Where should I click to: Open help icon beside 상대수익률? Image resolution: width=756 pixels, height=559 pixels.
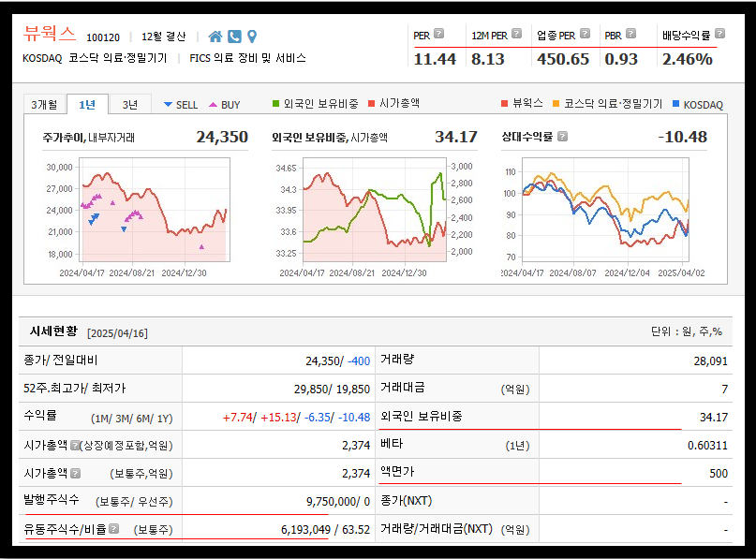(562, 137)
